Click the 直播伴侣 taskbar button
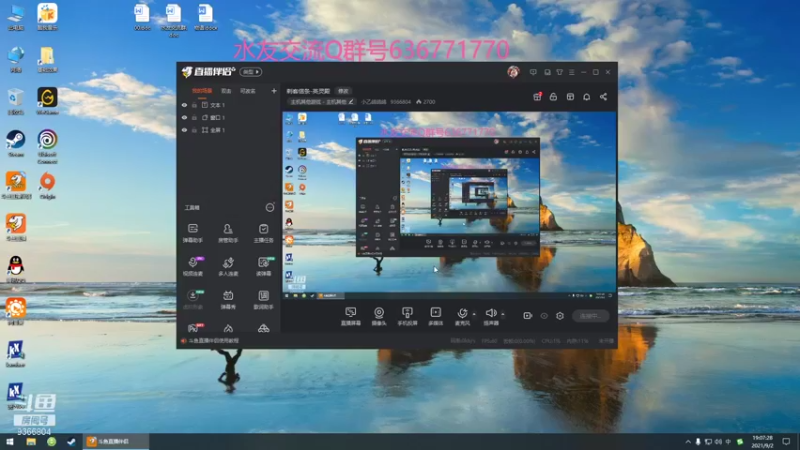Viewport: 800px width, 450px height. 115,442
